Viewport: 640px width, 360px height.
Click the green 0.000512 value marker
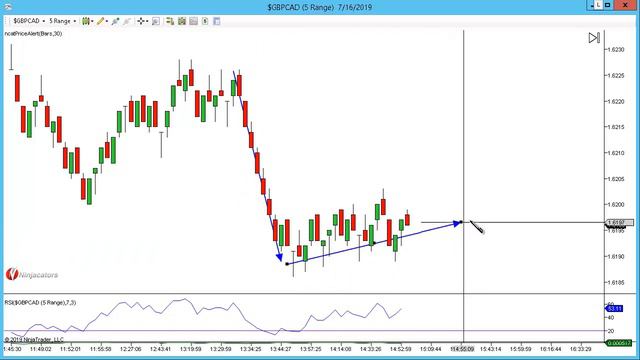[x=619, y=343]
